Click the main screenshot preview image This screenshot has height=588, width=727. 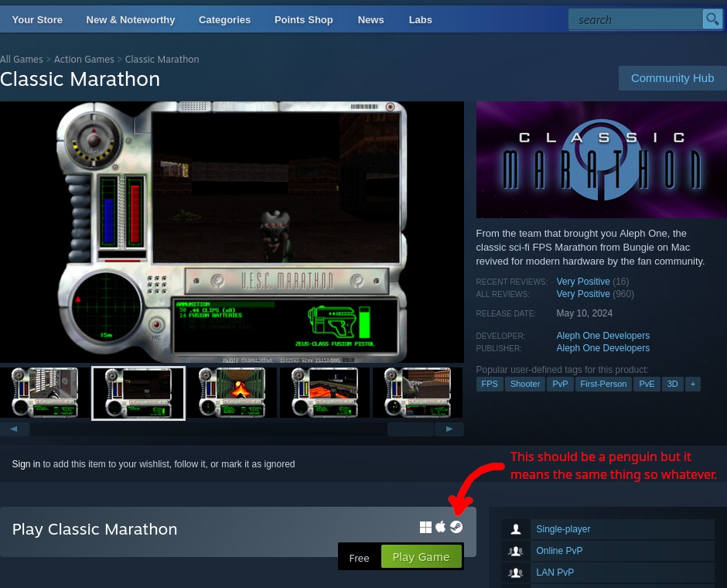[x=232, y=232]
